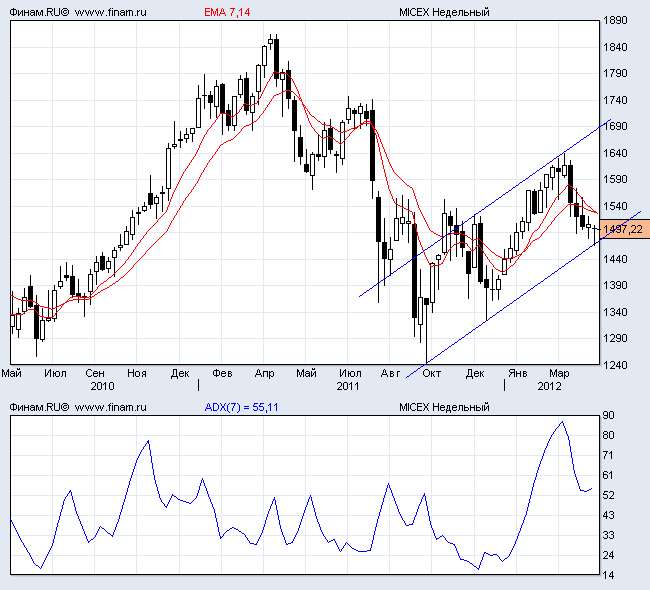
Task: Click the 1790 price axis label
Action: tap(615, 73)
